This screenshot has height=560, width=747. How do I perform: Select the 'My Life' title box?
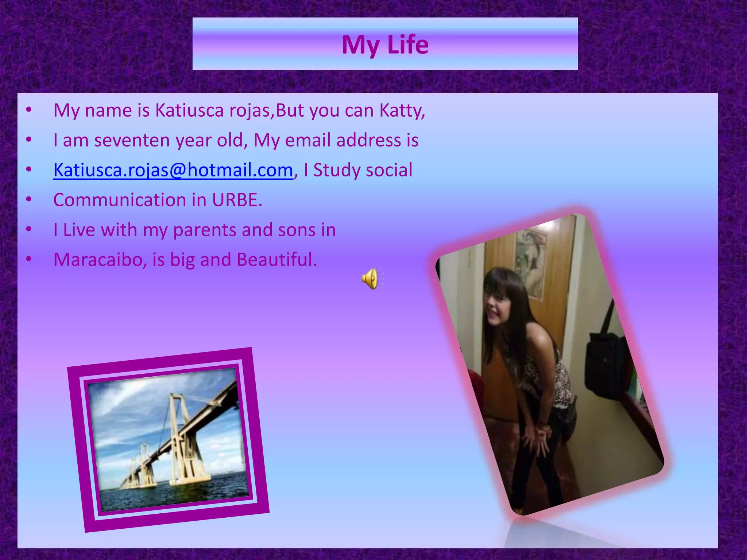pyautogui.click(x=385, y=44)
